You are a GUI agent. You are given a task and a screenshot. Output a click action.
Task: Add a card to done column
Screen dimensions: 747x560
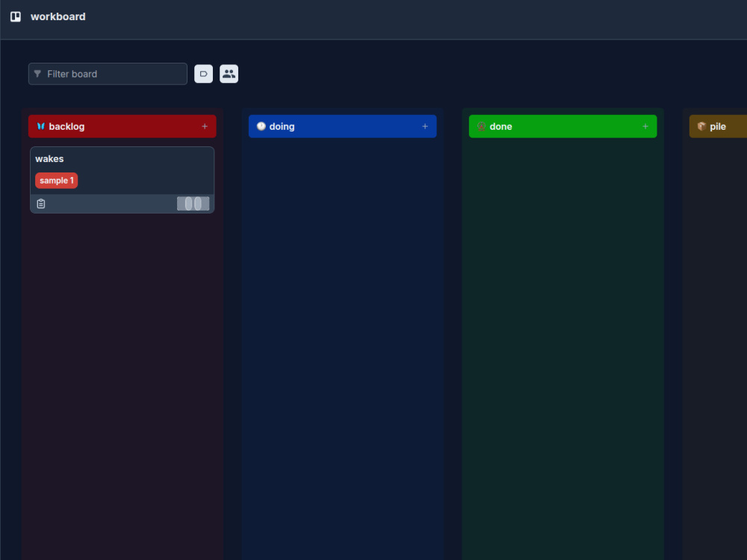click(645, 126)
